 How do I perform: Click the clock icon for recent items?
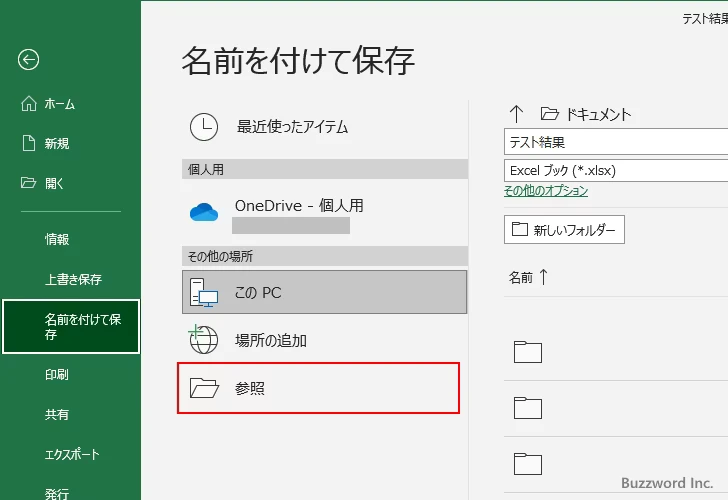[204, 127]
